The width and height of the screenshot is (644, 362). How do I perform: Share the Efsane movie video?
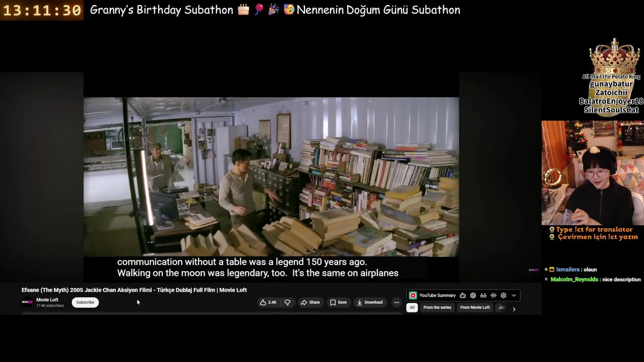point(310,302)
